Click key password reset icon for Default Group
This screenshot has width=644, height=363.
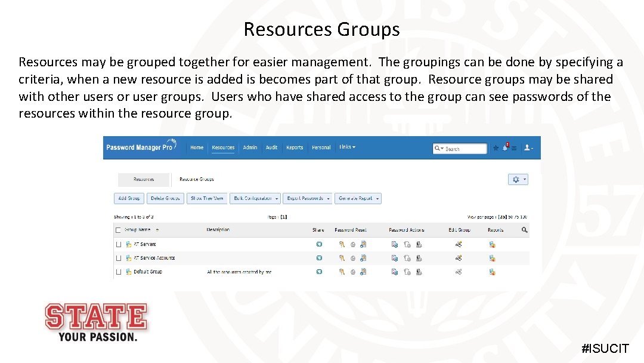[342, 272]
